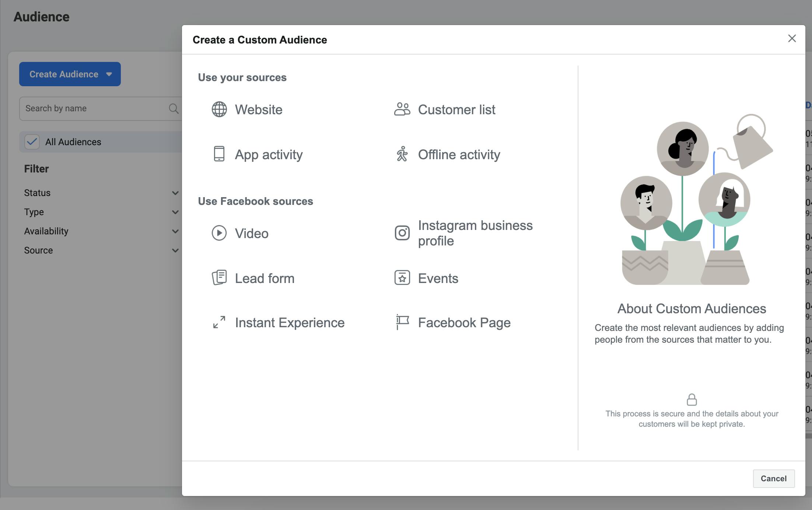Click the App activity phone icon
The height and width of the screenshot is (510, 812).
tap(219, 154)
